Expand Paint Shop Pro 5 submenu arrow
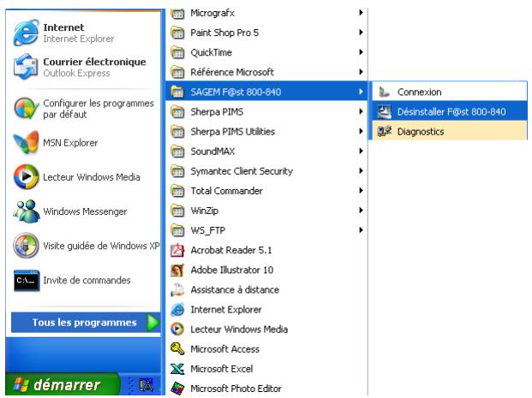The height and width of the screenshot is (398, 532). 361,33
